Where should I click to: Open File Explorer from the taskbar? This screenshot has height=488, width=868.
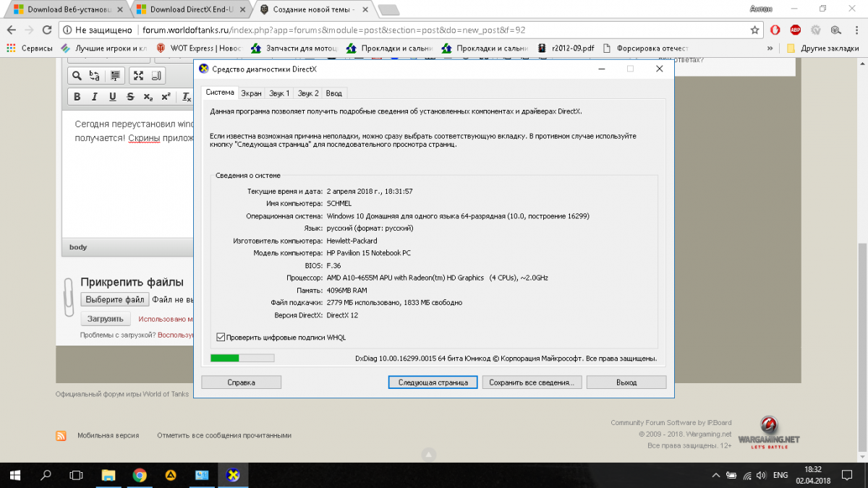[x=108, y=475]
